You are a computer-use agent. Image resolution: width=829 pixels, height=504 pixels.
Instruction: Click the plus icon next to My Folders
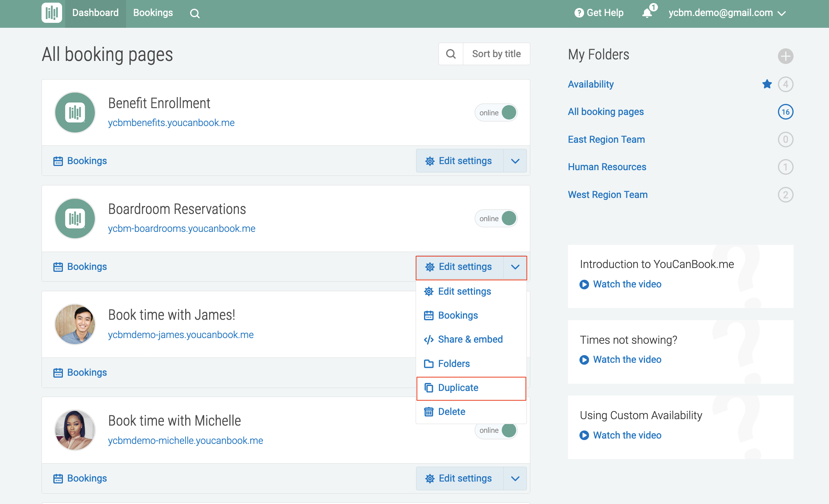click(785, 56)
